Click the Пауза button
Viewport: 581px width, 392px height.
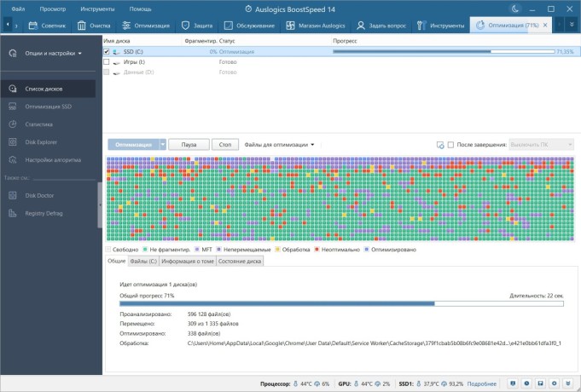click(x=189, y=145)
